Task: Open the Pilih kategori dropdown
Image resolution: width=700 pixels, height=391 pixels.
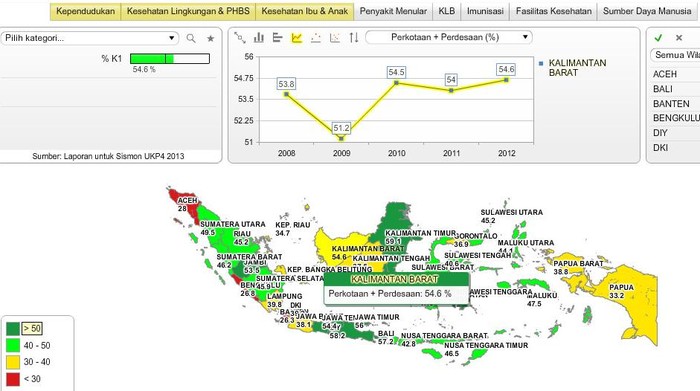Action: point(89,38)
